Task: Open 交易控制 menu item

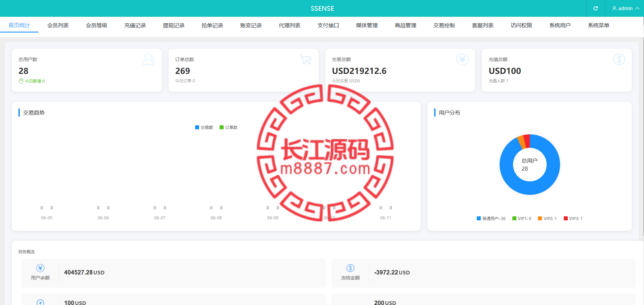Action: pos(444,25)
